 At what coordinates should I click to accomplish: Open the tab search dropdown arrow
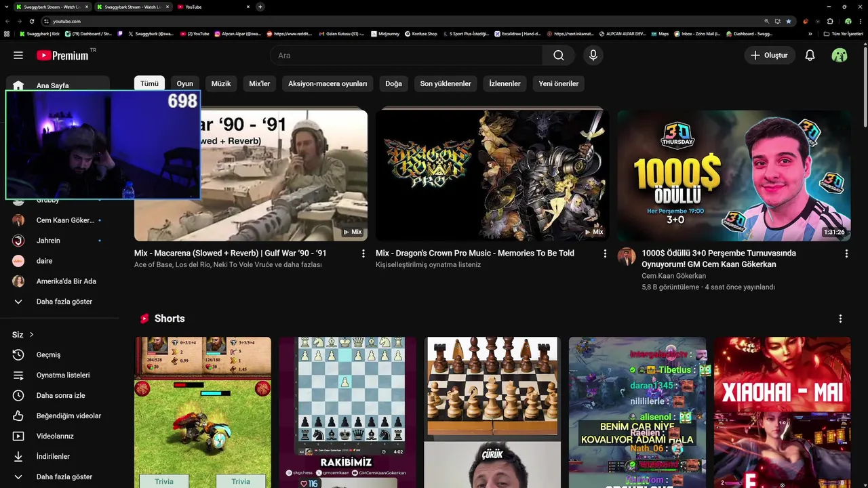click(x=6, y=7)
